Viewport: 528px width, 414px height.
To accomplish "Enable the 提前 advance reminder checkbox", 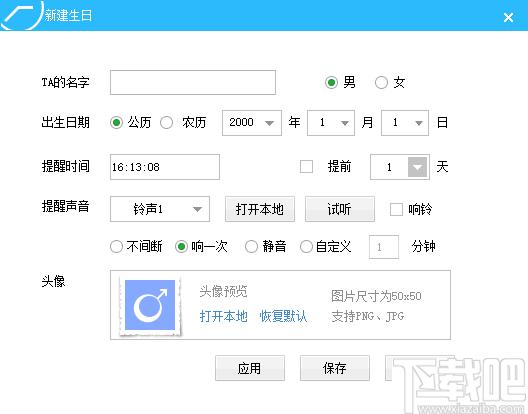I will click(306, 166).
